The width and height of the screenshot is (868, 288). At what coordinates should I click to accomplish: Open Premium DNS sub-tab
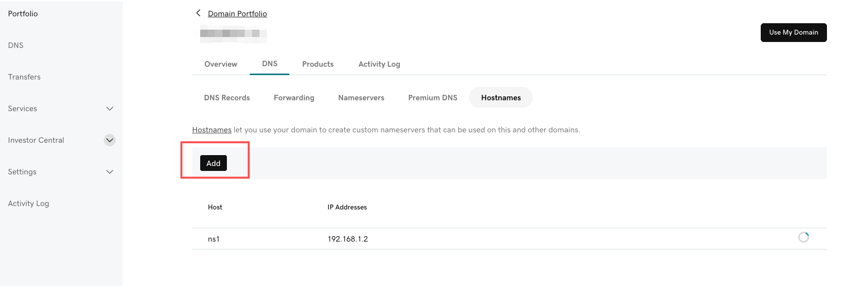click(x=433, y=98)
